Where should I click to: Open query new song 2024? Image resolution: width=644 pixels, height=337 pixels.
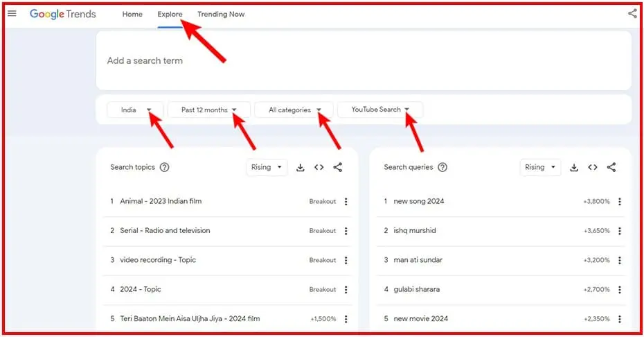[418, 201]
